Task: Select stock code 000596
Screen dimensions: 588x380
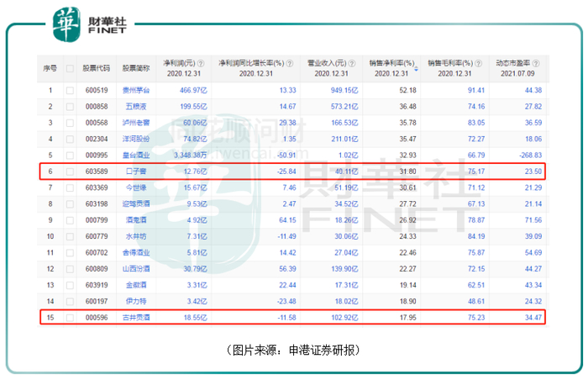Action: tap(97, 318)
